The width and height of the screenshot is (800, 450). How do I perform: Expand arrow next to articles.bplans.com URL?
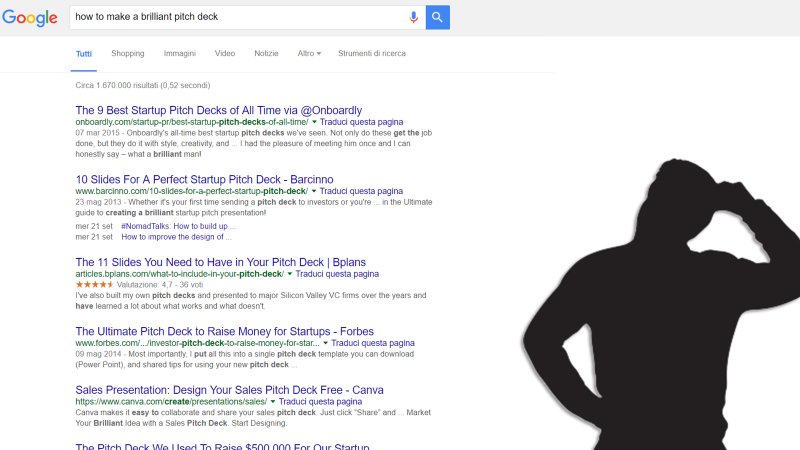[290, 274]
